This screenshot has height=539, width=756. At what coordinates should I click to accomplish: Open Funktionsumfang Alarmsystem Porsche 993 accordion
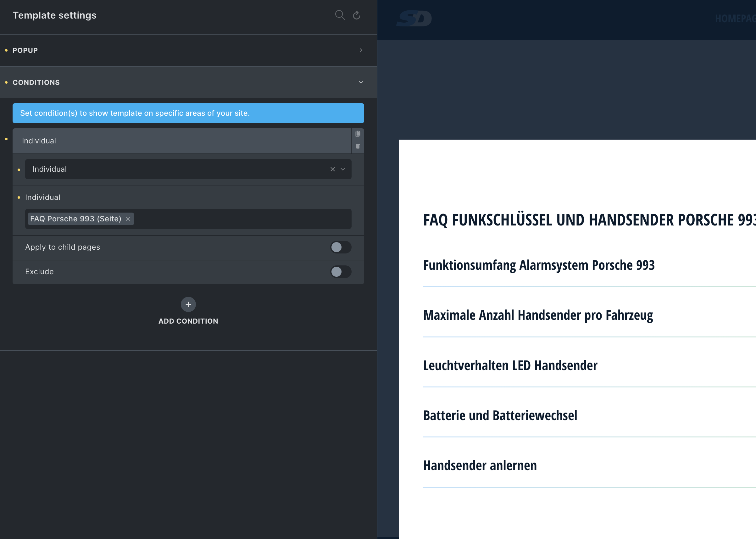[x=539, y=265]
